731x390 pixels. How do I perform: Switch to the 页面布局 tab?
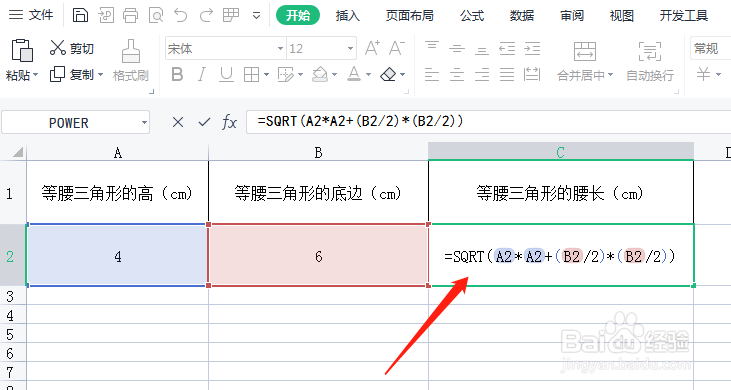click(410, 16)
